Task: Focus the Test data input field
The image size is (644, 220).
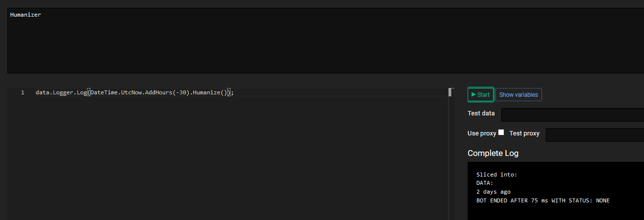Action: [x=573, y=115]
